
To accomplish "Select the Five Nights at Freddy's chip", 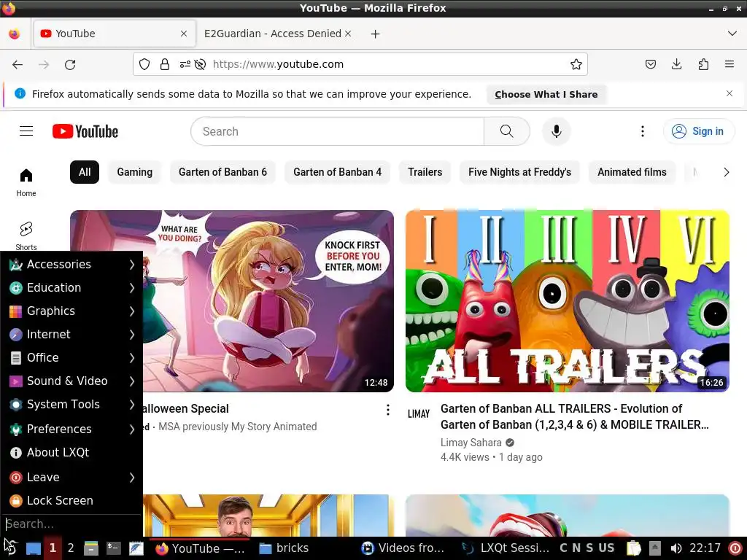I will click(x=519, y=172).
